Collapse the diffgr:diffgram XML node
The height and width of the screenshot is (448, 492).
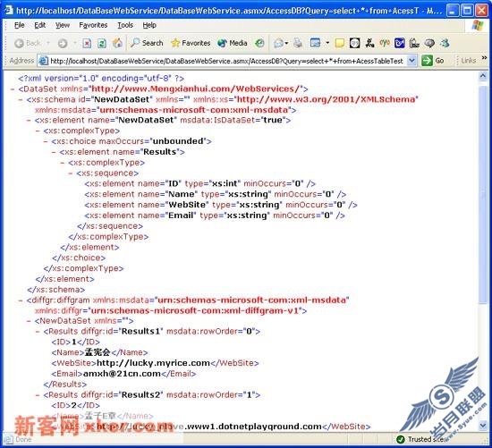pyautogui.click(x=21, y=300)
